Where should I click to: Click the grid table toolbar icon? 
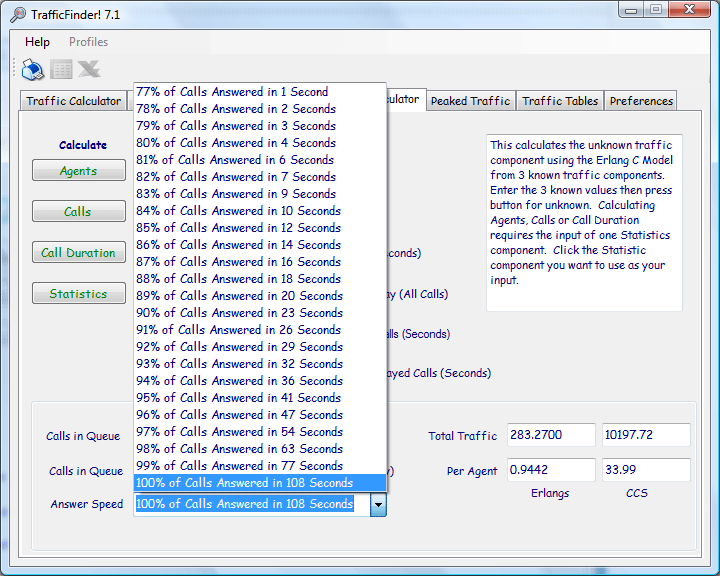61,70
